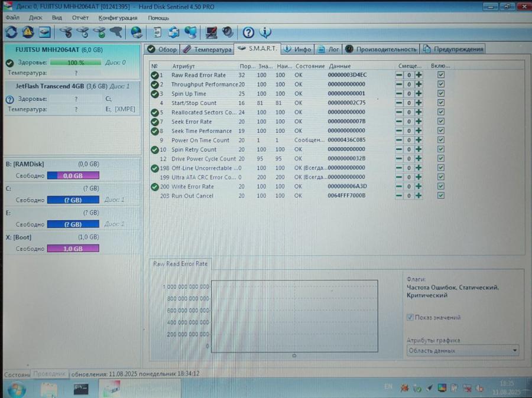Click the disk detection toolbar icon
Viewport: 532px width, 398px height.
(116, 32)
